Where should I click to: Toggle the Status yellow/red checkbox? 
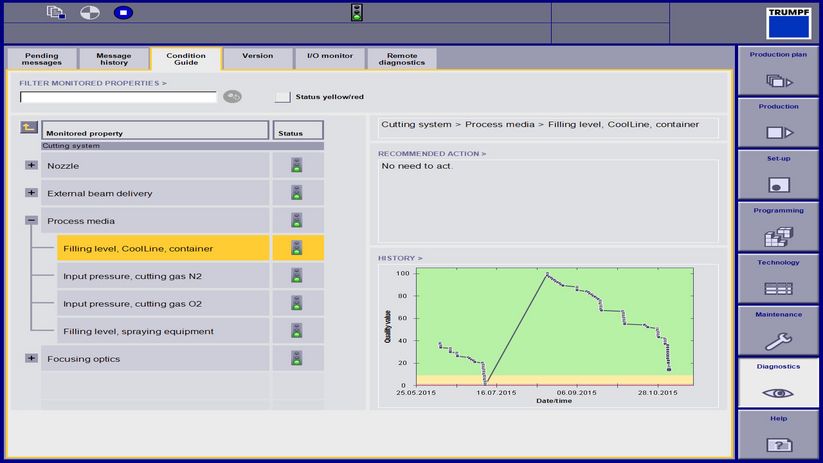pos(282,97)
